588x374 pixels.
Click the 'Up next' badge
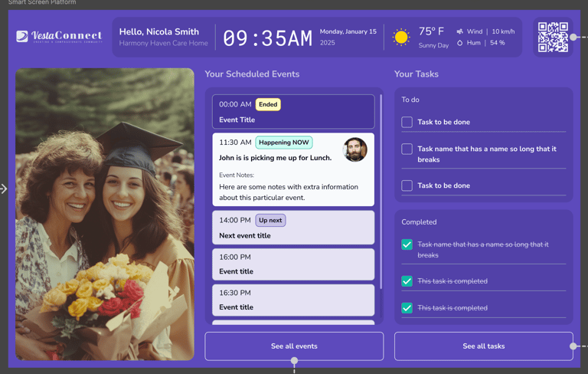point(270,221)
